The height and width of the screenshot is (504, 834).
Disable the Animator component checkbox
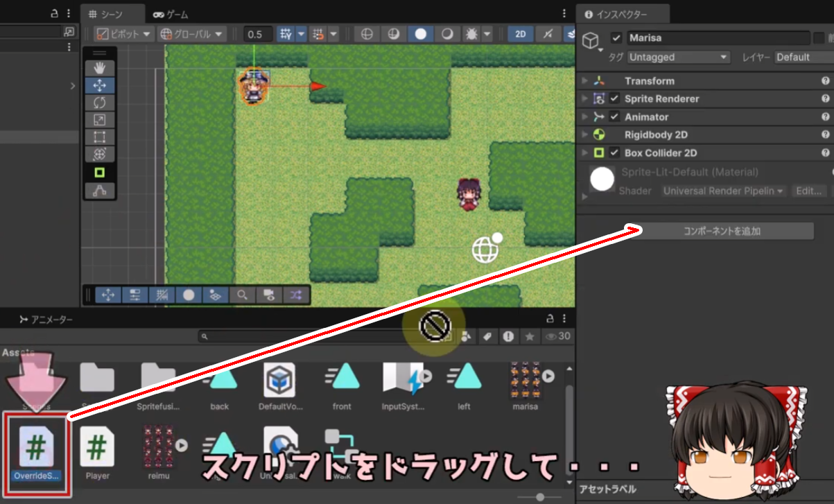click(614, 116)
